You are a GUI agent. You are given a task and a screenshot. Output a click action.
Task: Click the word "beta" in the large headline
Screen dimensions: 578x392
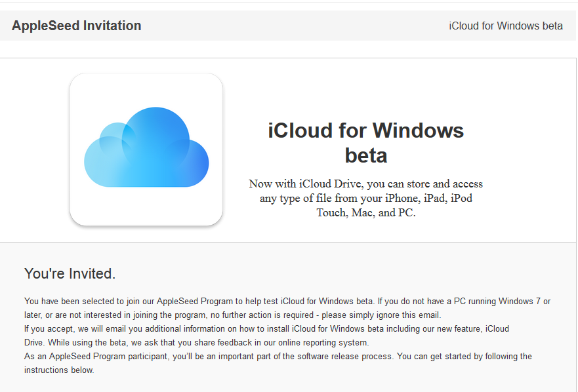[366, 155]
